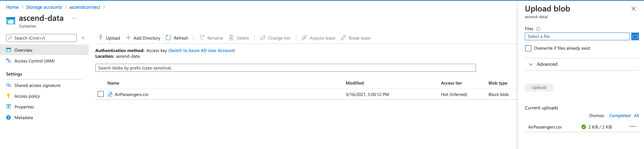Viewport: 644px width, 149px height.
Task: Close the Upload blob panel
Action: coord(633,9)
